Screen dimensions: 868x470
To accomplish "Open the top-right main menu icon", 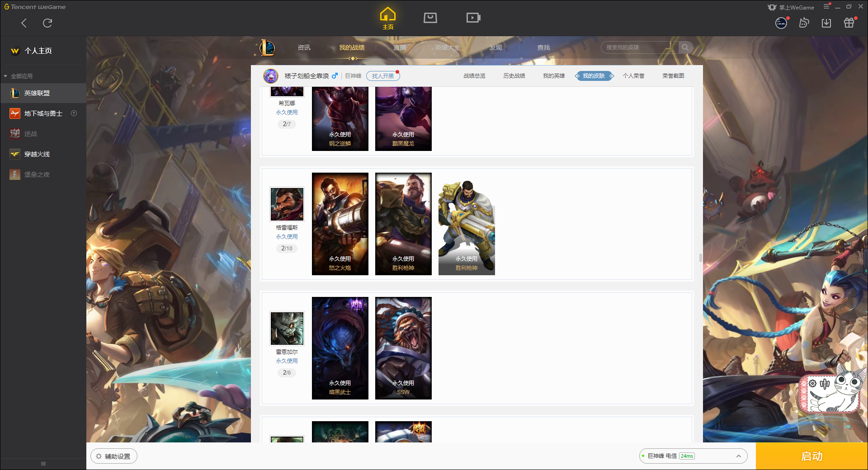I will tap(826, 6).
